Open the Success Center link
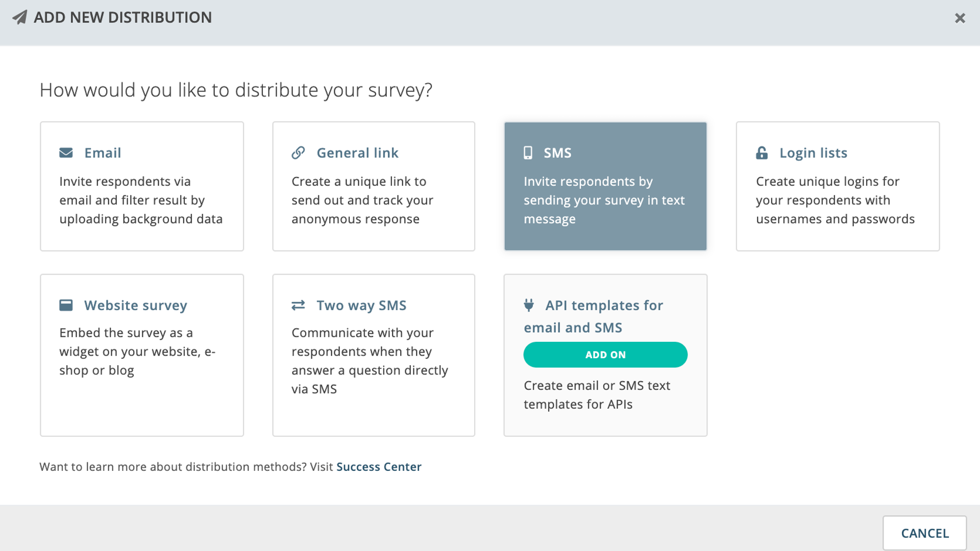 (379, 467)
